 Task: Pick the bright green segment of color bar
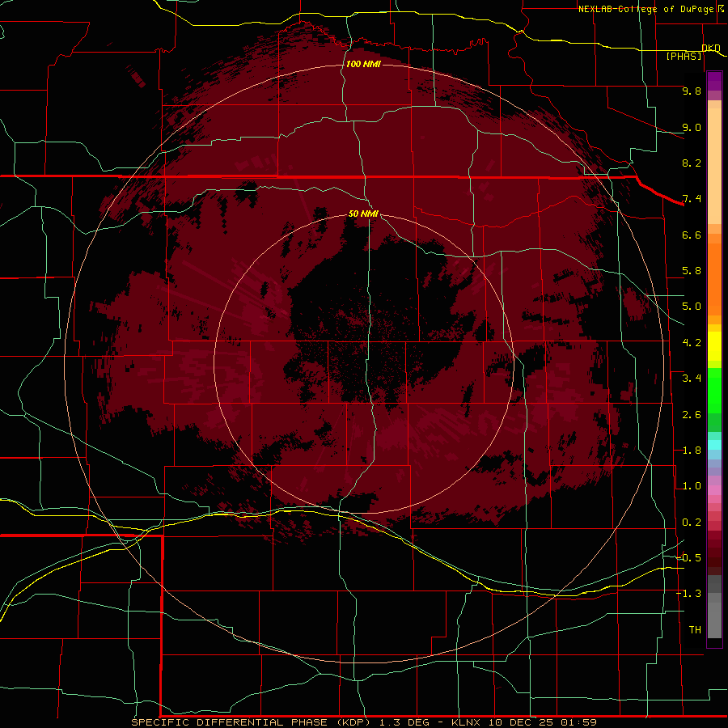click(714, 390)
